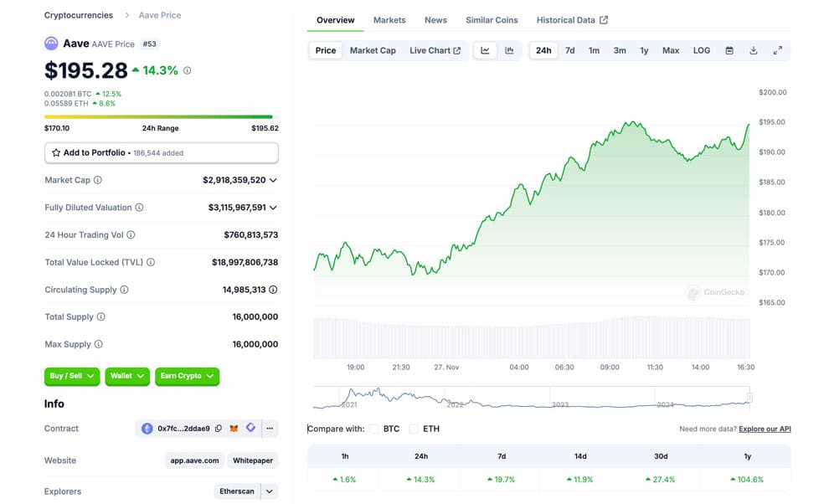This screenshot has width=824, height=504.
Task: Click Add to Portfolio button
Action: [x=162, y=153]
